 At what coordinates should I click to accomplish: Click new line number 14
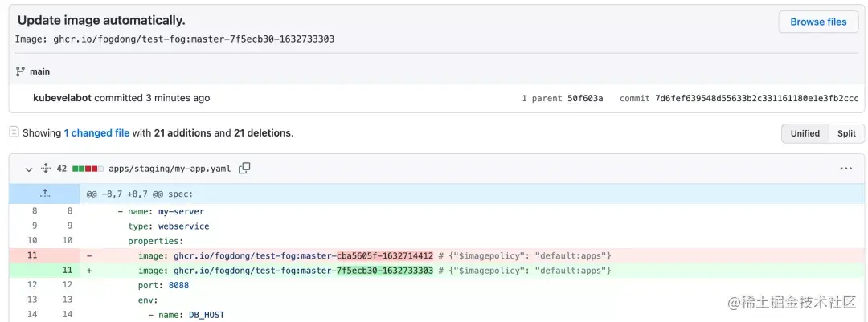pos(68,316)
